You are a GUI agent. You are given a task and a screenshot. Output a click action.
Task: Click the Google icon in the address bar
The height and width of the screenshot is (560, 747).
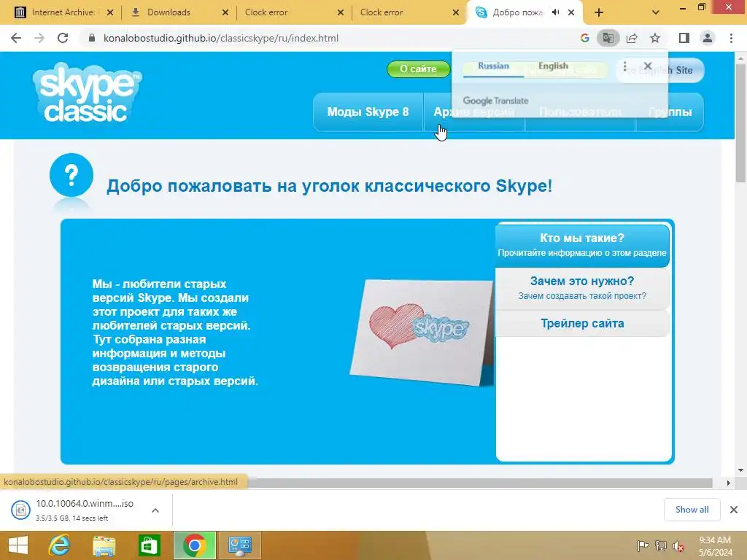pyautogui.click(x=584, y=38)
